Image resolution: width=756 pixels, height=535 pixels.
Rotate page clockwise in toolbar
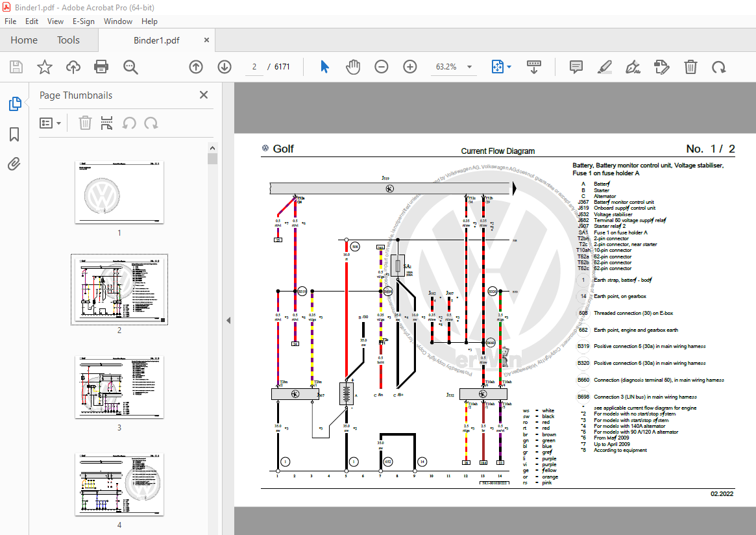point(719,67)
